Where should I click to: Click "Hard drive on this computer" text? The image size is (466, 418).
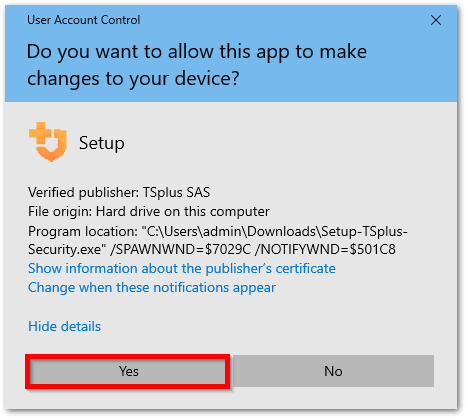pos(183,211)
